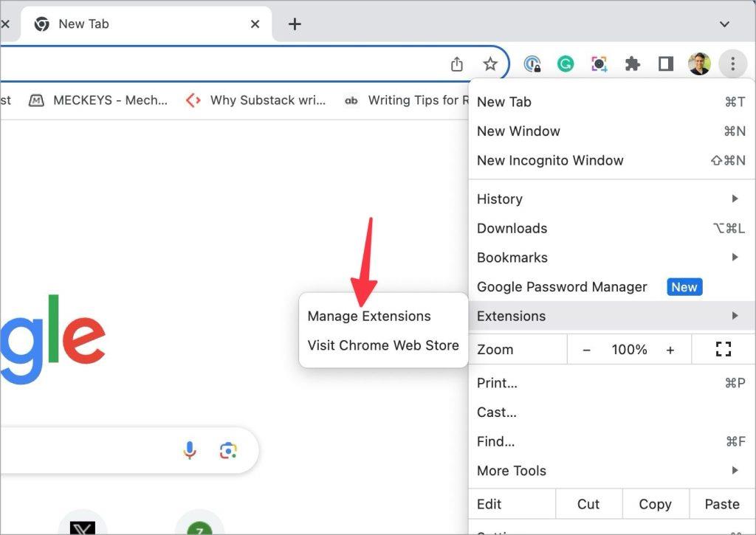
Task: Open the Grammarly extension icon
Action: pos(566,63)
